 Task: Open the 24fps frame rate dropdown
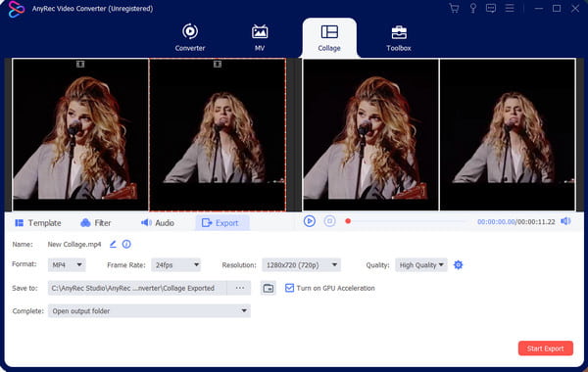pos(175,265)
